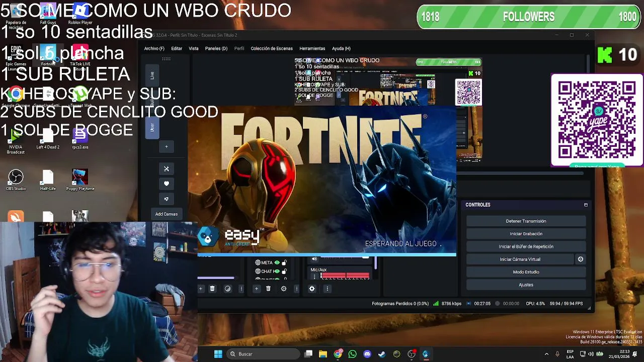
Task: Open File Explorer from the taskbar
Action: pos(323,354)
